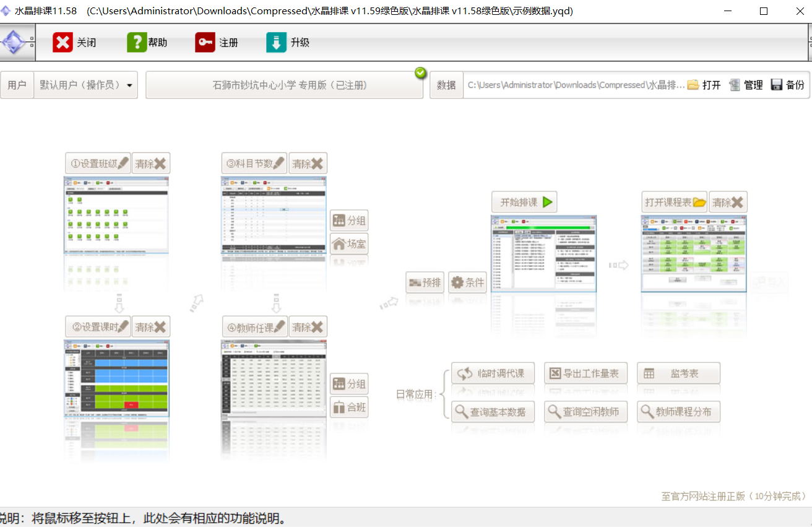Open the 帮助 help toolbar item

148,42
